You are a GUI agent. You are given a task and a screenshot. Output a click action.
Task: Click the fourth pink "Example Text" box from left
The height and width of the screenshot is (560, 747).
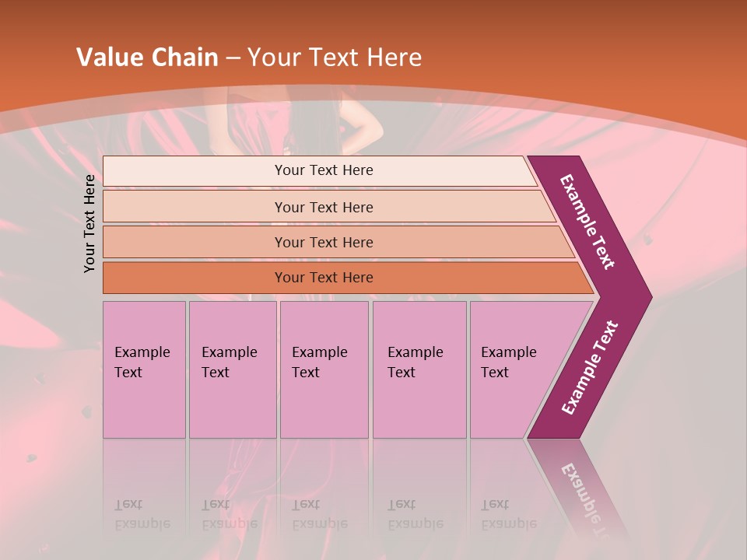(419, 369)
